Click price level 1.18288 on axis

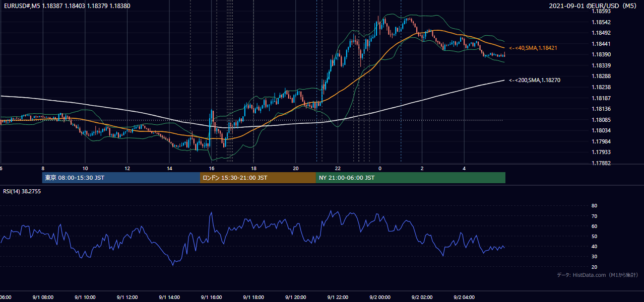pyautogui.click(x=601, y=76)
